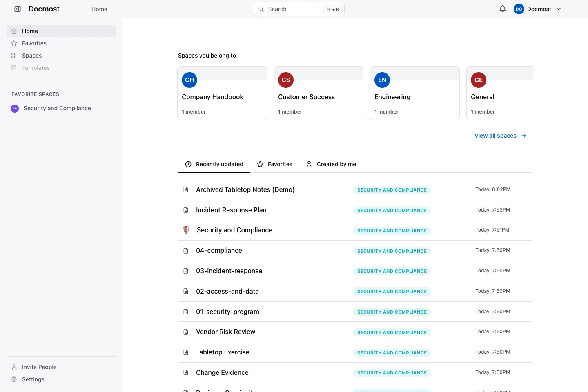Click the document icon beside Change Evidence

pyautogui.click(x=186, y=372)
